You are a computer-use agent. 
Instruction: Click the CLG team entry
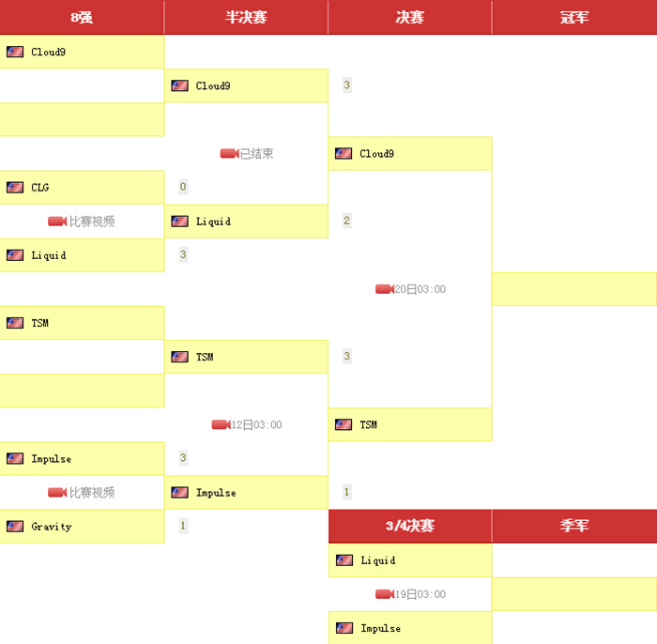click(x=39, y=188)
